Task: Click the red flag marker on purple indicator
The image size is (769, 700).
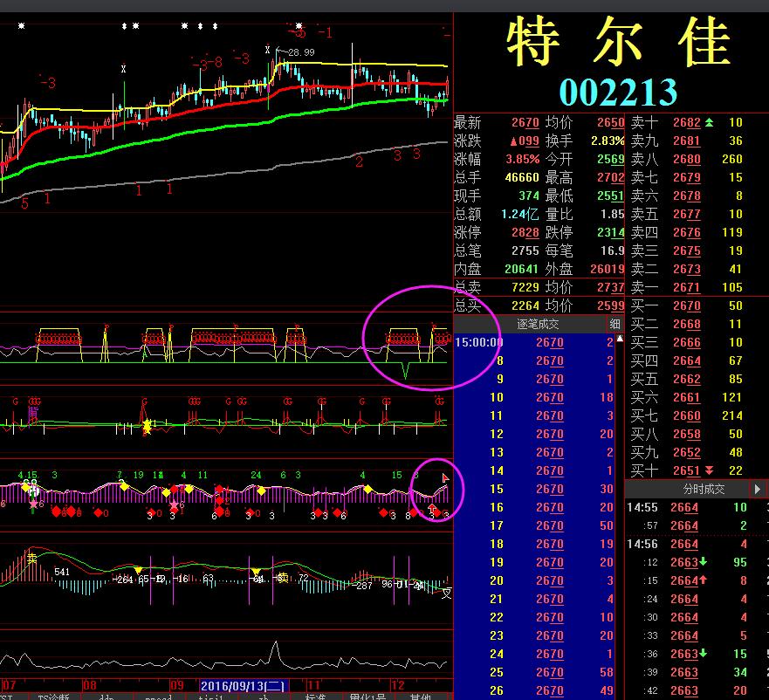Action: pos(445,477)
